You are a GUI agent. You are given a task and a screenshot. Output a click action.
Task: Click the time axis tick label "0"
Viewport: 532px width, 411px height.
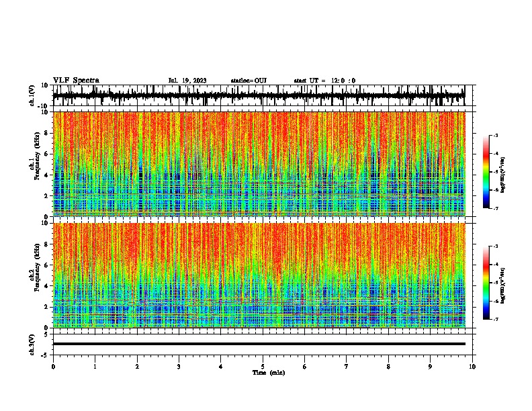(x=53, y=367)
